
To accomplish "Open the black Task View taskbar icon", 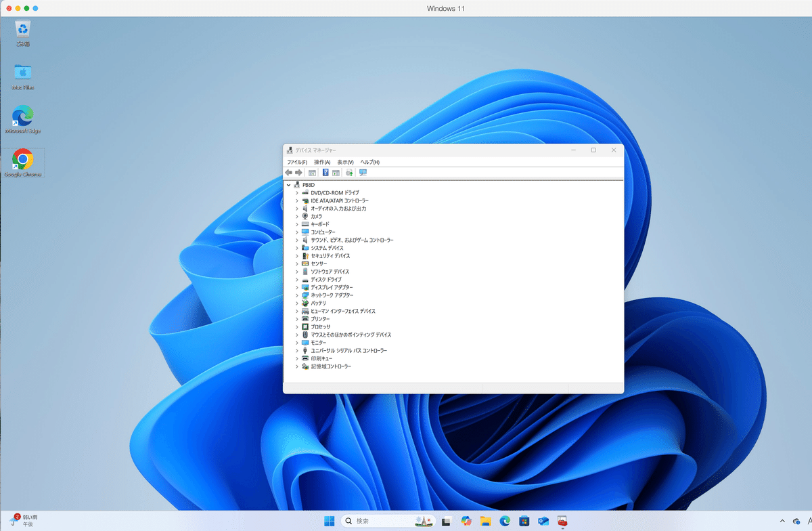I will (447, 521).
